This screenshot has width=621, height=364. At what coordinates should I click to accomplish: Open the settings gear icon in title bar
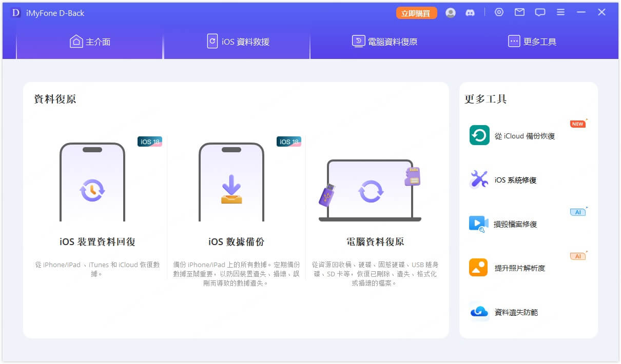coord(499,12)
